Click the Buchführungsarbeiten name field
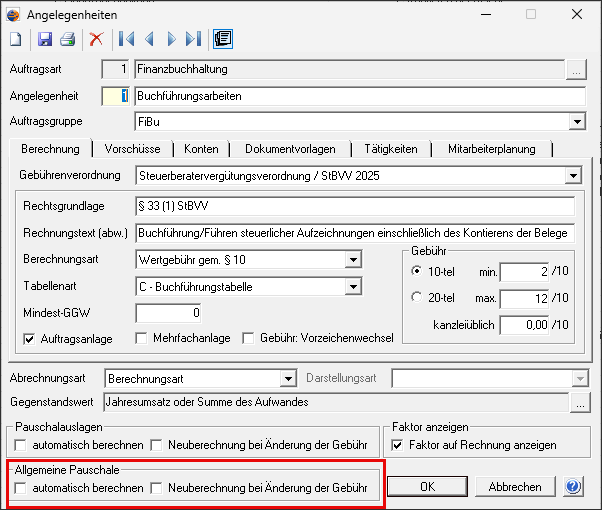This screenshot has height=510, width=602. point(360,96)
